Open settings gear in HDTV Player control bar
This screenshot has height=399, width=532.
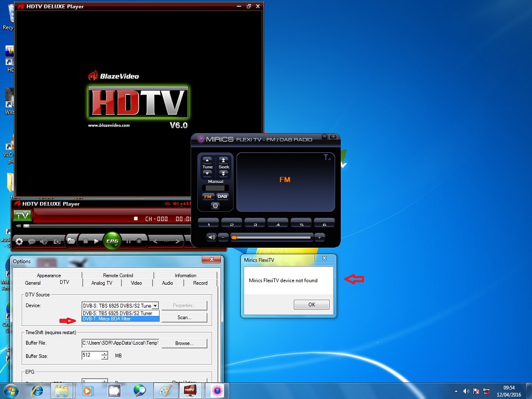(x=19, y=241)
